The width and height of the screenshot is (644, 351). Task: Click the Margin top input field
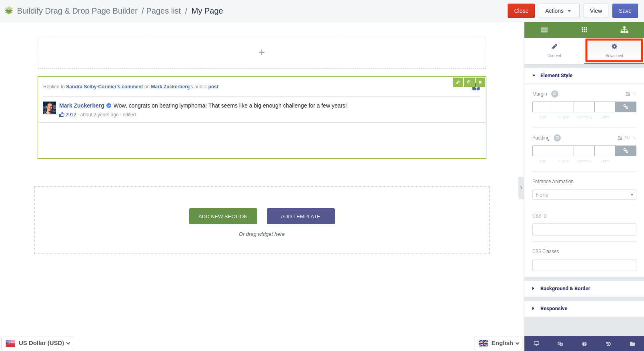pos(543,107)
